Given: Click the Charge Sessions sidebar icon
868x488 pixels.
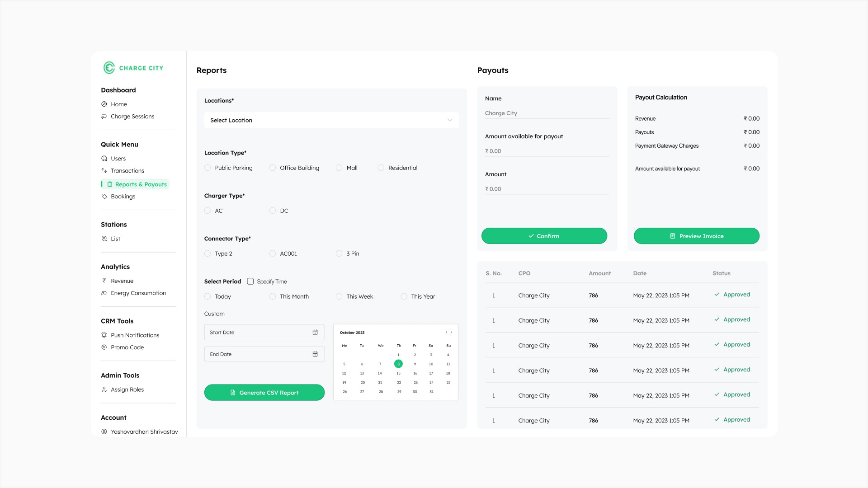Looking at the screenshot, I should [x=104, y=117].
